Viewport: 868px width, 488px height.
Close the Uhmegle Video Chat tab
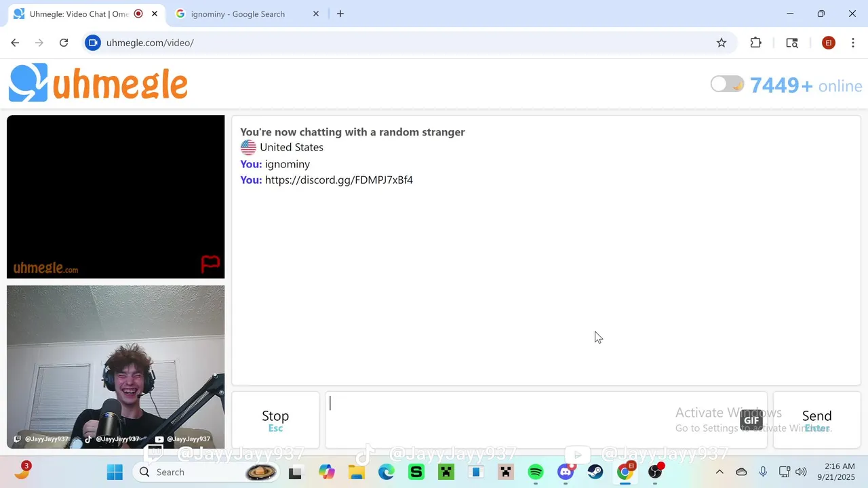click(x=155, y=14)
